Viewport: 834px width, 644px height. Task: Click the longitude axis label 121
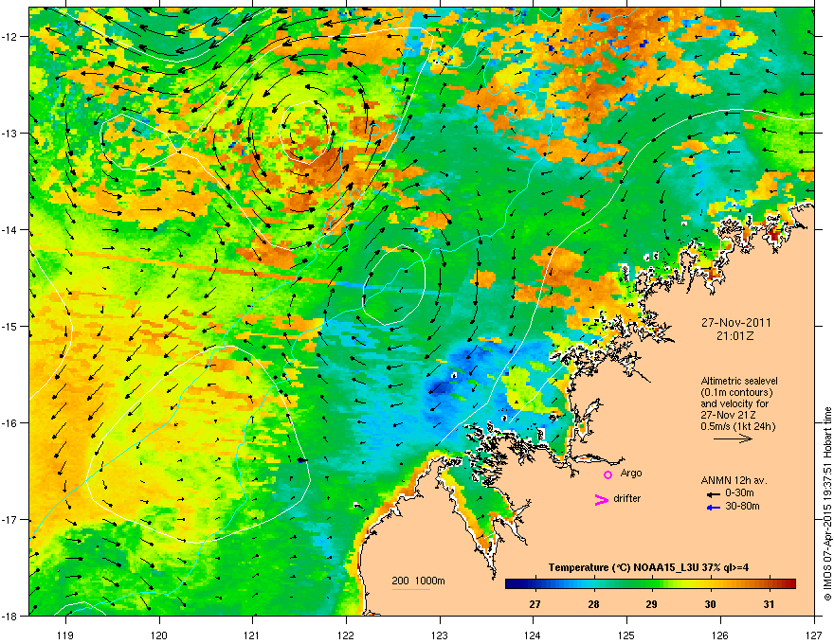coord(253,635)
